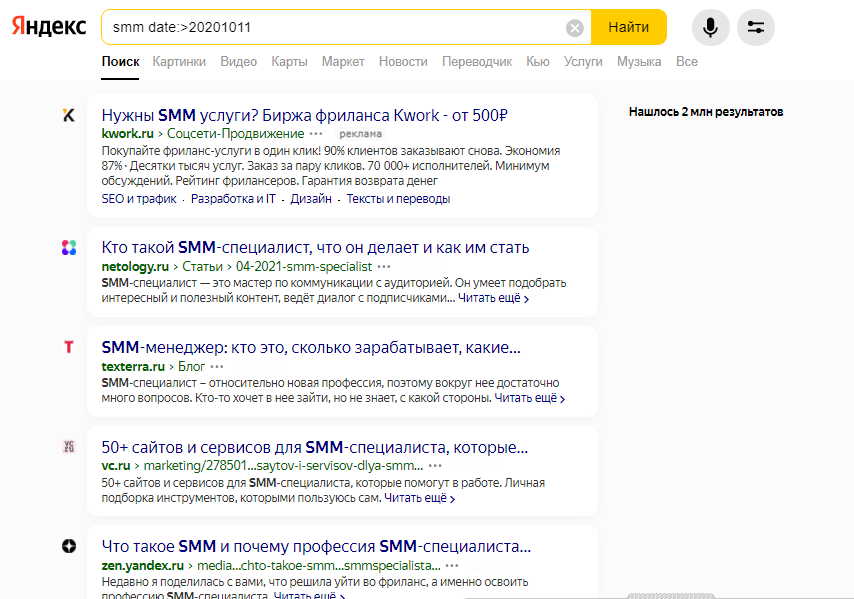Click the Яндекс logo

[x=49, y=26]
